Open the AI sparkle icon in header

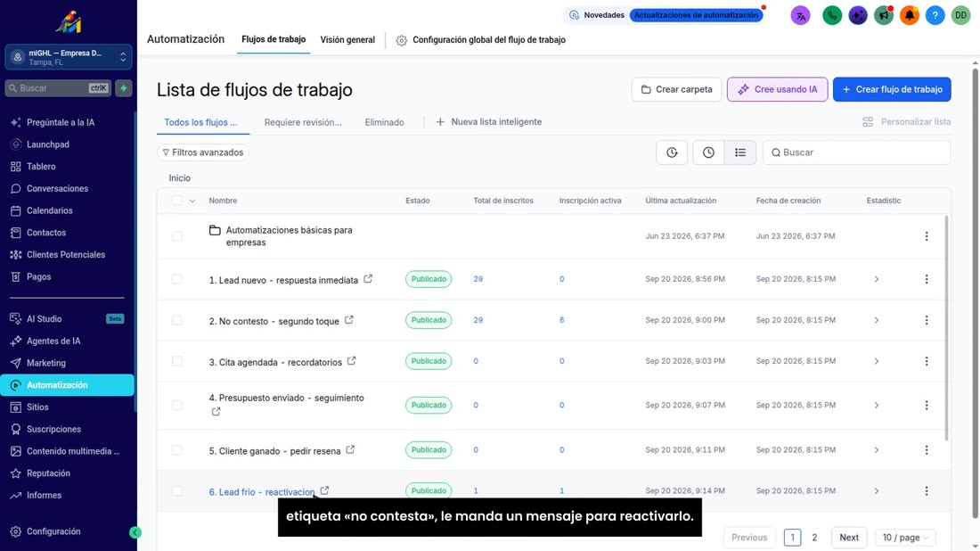point(857,16)
